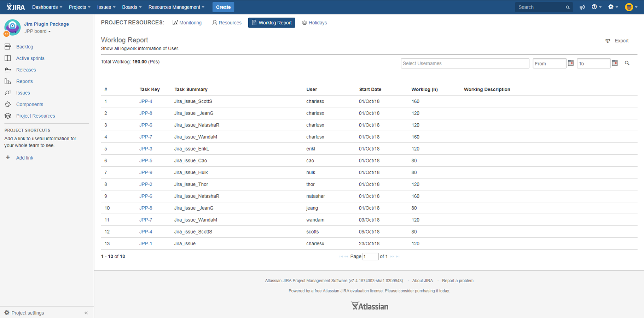644x318 pixels.
Task: Open the Resources Management dropdown
Action: point(176,7)
